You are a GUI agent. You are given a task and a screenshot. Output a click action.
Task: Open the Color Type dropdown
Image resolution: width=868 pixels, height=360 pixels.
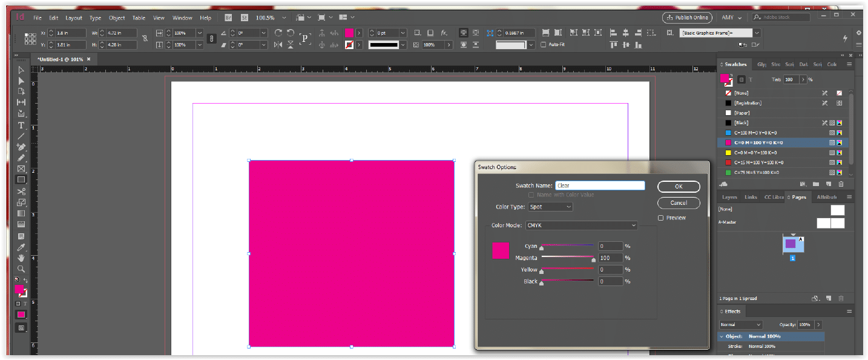(x=550, y=207)
